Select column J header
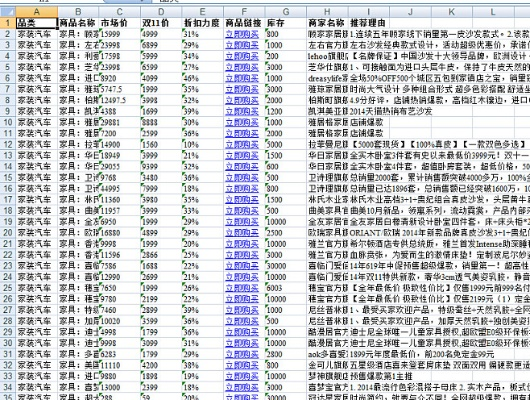530x400 pixels. (x=410, y=12)
